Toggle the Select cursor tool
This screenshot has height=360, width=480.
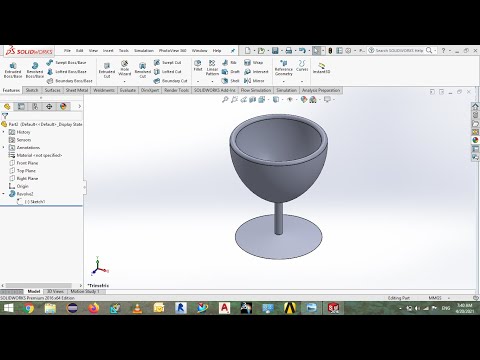(x=316, y=51)
